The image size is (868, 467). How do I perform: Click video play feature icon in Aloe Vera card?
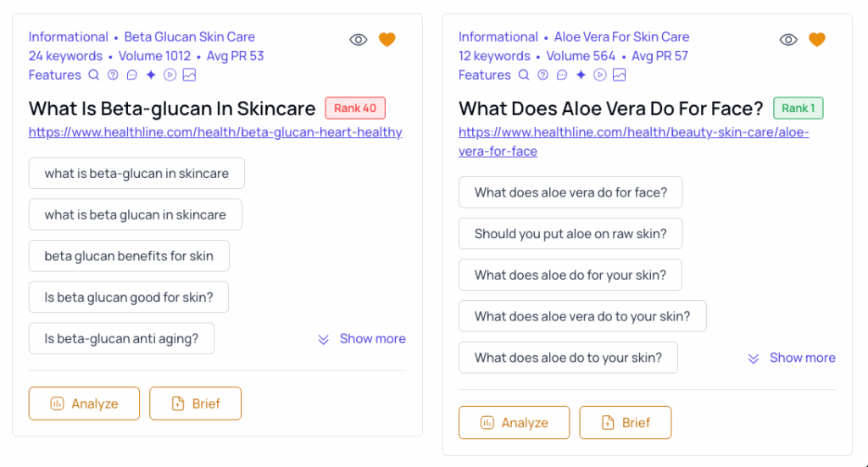[600, 75]
